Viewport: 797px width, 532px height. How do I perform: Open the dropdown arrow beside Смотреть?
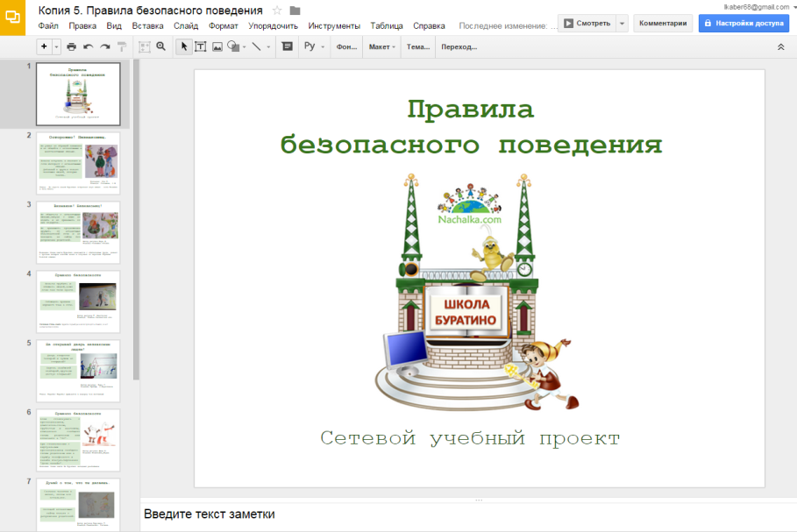point(622,24)
